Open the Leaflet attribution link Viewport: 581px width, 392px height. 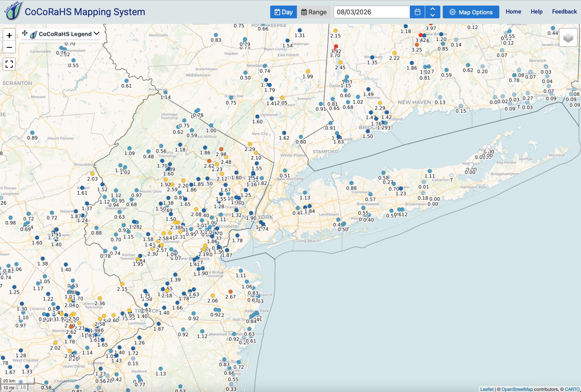487,389
